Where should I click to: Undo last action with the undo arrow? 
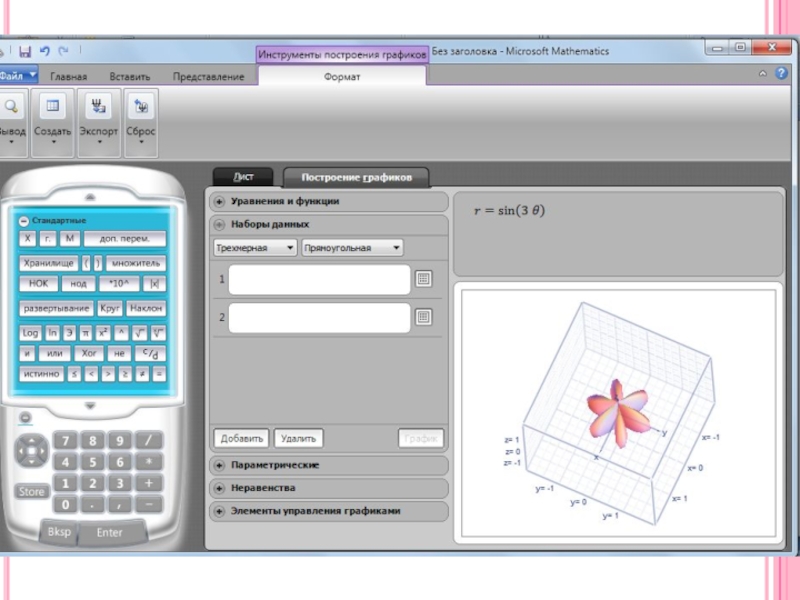(45, 51)
